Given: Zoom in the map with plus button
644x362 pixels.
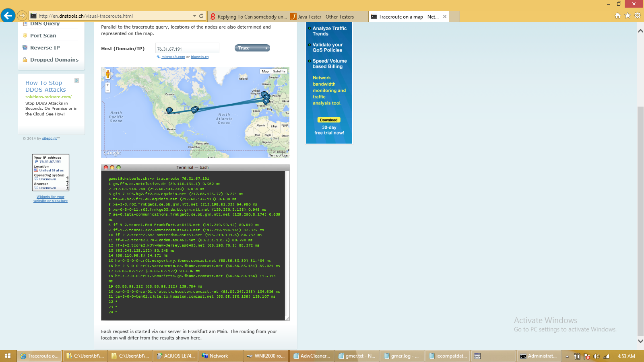Looking at the screenshot, I should point(107,85).
